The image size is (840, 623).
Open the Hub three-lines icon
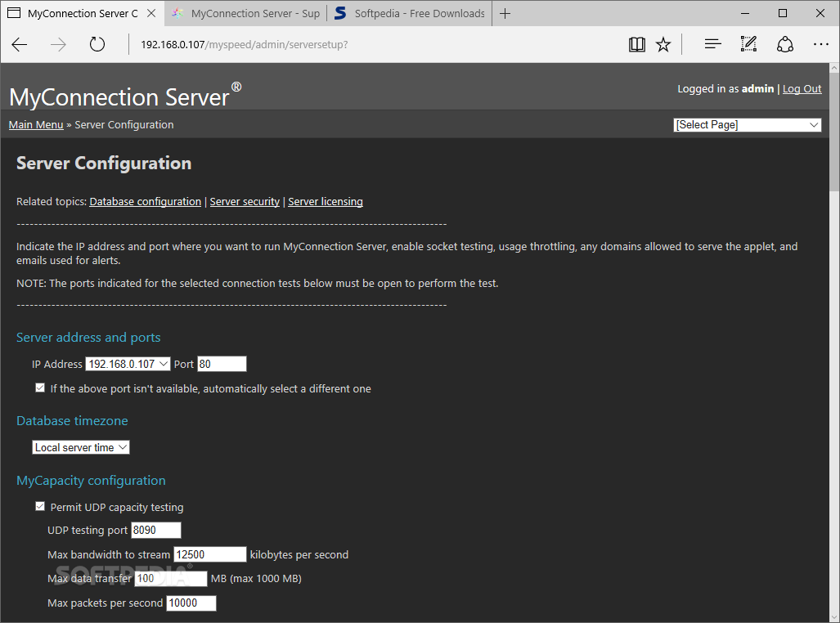[712, 44]
